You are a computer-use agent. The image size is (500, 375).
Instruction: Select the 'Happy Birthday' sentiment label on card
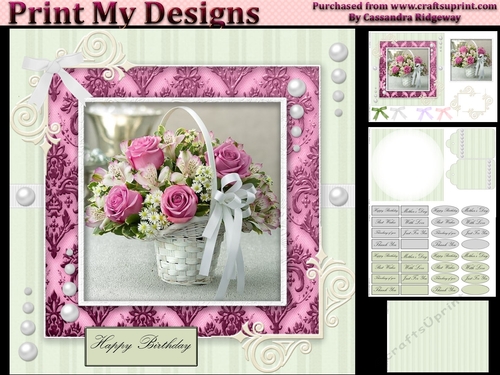141,347
